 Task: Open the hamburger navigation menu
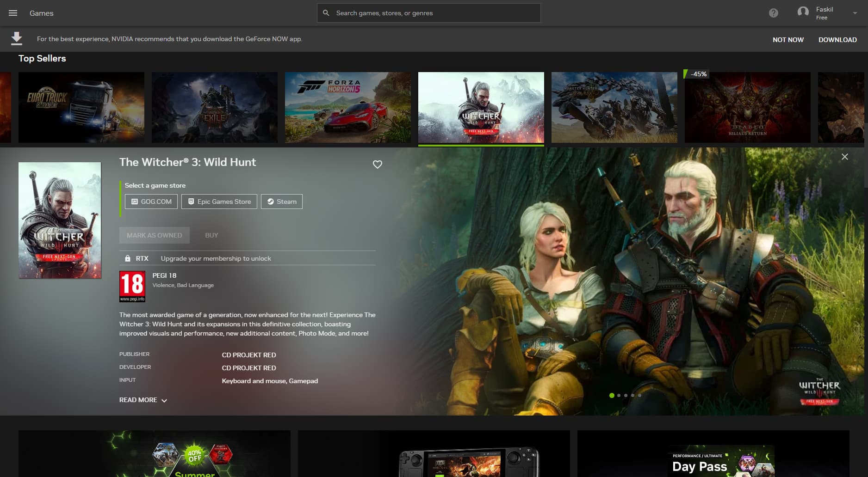click(x=13, y=13)
